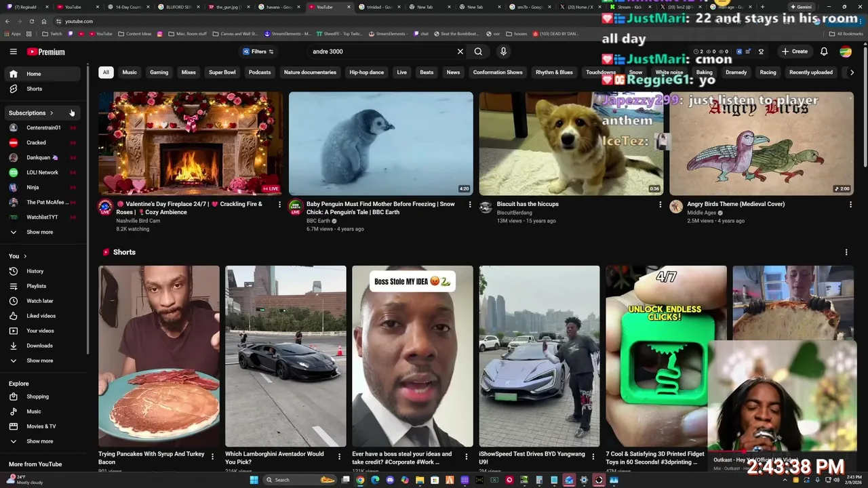Open Discord from the taskbar

(x=390, y=480)
